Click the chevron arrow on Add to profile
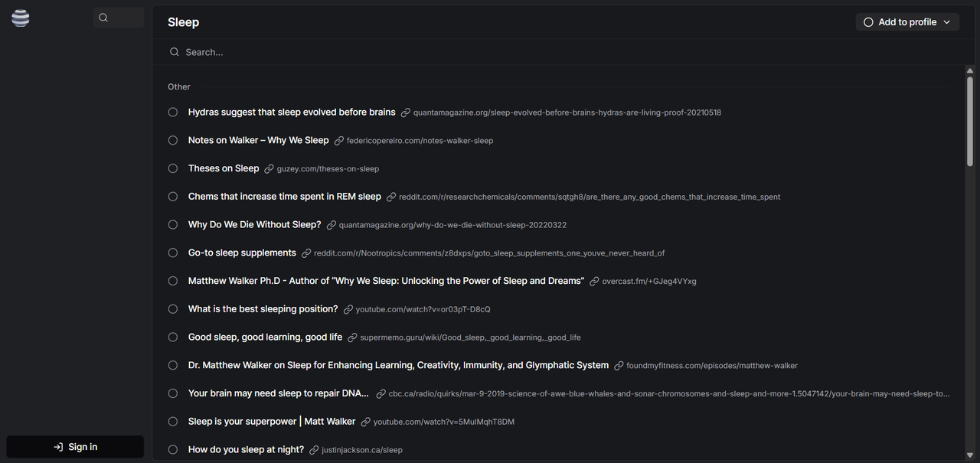The image size is (980, 463). (947, 22)
